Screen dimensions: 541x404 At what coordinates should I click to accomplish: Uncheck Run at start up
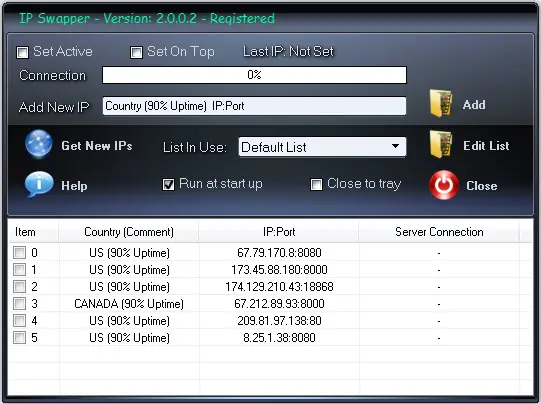[x=168, y=184]
